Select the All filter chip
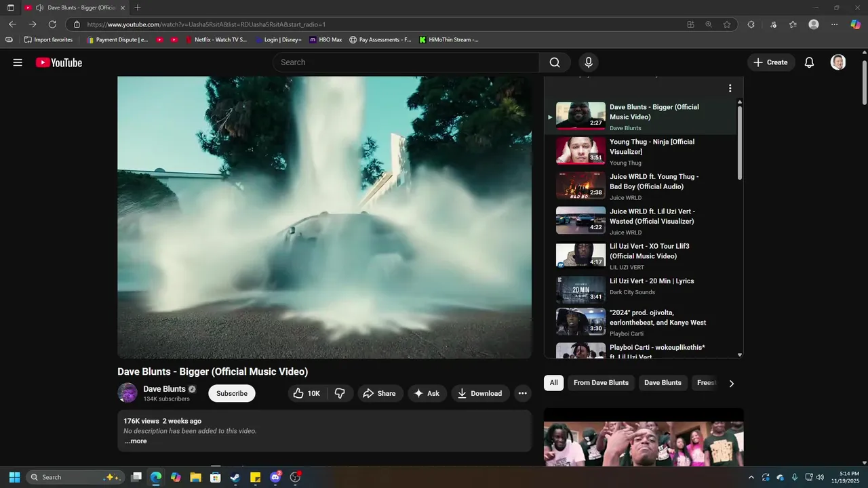868x488 pixels. click(553, 383)
